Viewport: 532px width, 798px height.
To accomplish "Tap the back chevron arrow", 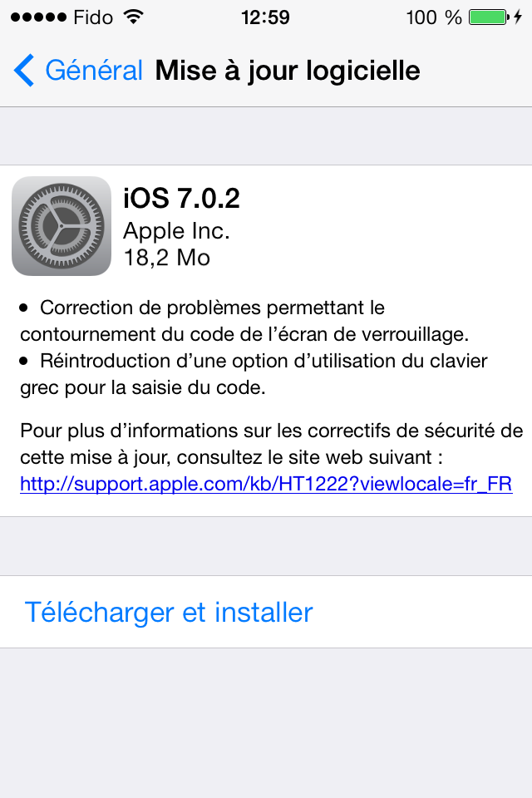I will point(24,70).
